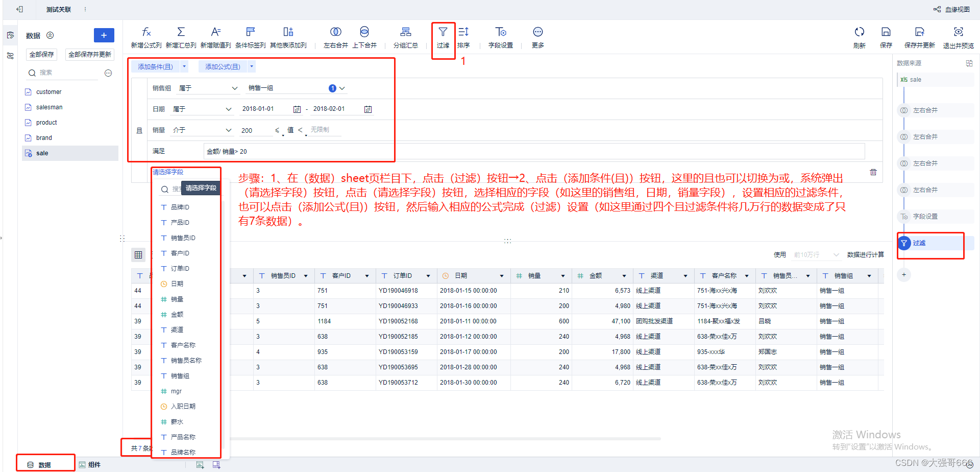Click the 全部保存 button
Viewport: 980px width, 472px height.
(x=41, y=55)
